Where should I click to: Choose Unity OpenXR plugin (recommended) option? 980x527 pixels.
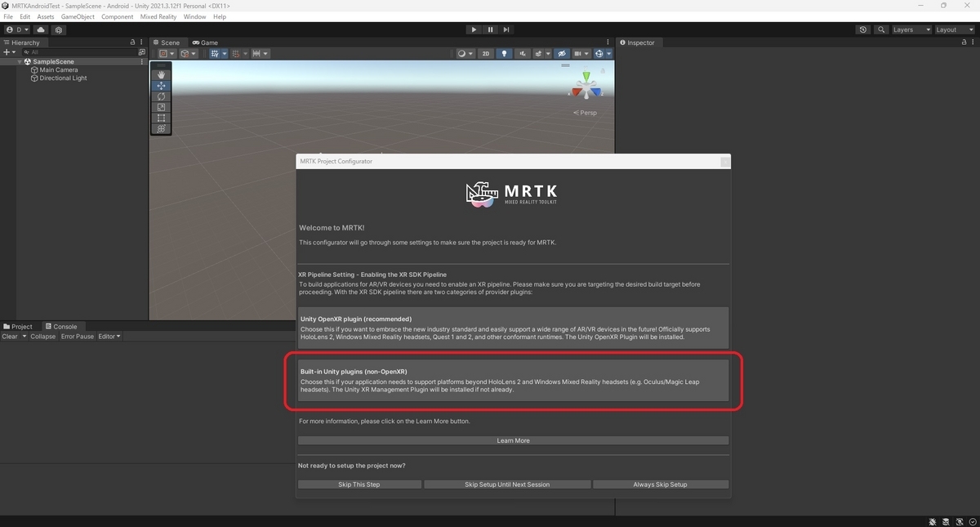click(x=513, y=328)
